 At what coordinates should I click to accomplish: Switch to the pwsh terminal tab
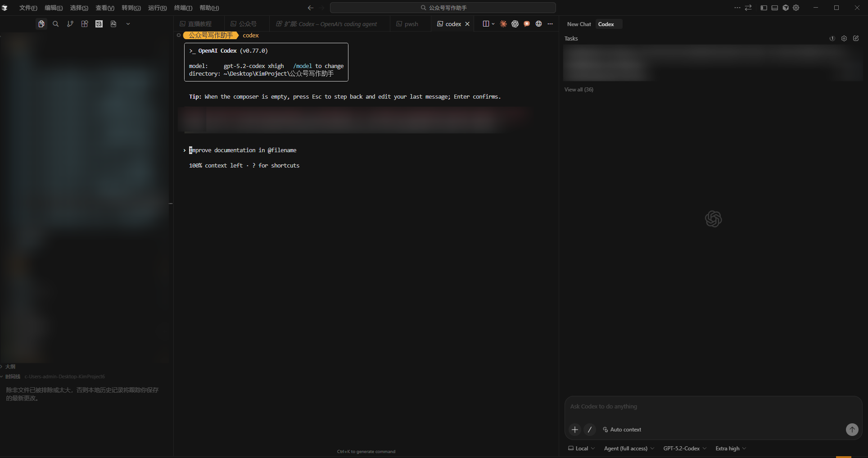(x=407, y=24)
